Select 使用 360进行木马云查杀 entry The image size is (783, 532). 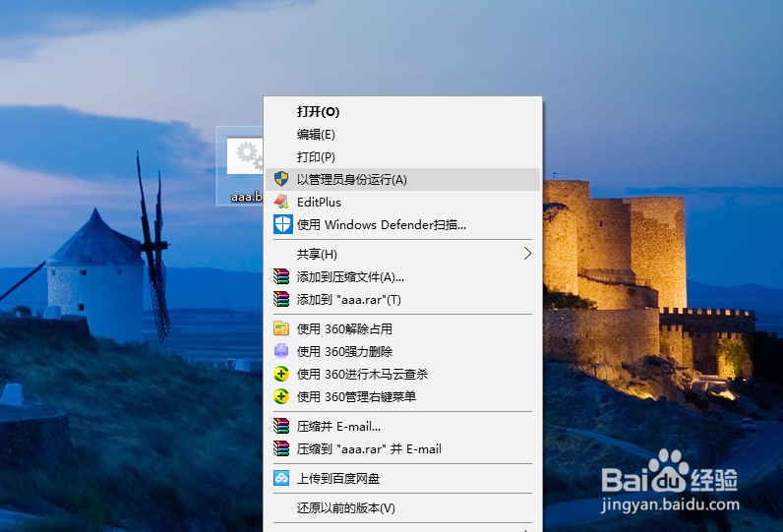click(x=403, y=375)
